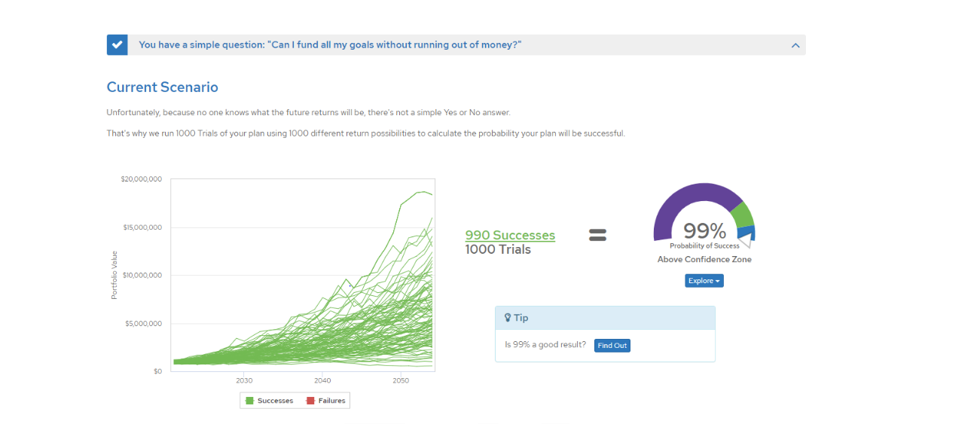Viewport: 980px width, 424px height.
Task: Select the Current Scenario heading
Action: (x=163, y=87)
